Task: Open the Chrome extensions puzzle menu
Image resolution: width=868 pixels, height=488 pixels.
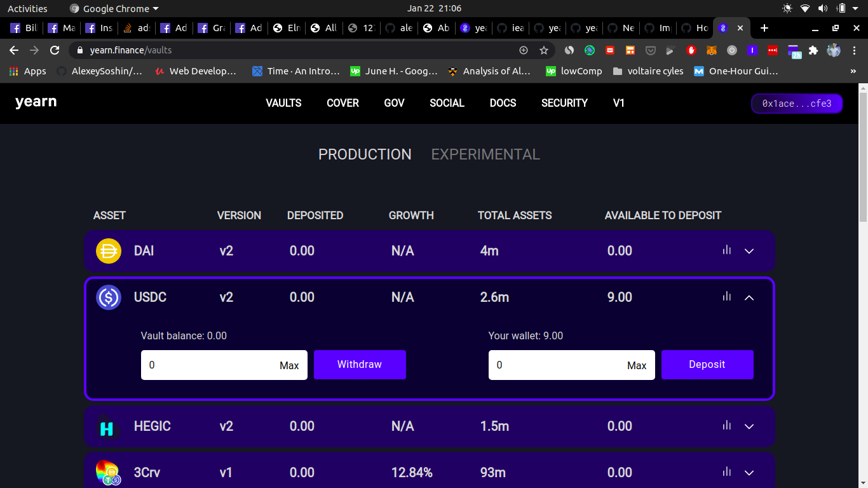Action: 813,50
